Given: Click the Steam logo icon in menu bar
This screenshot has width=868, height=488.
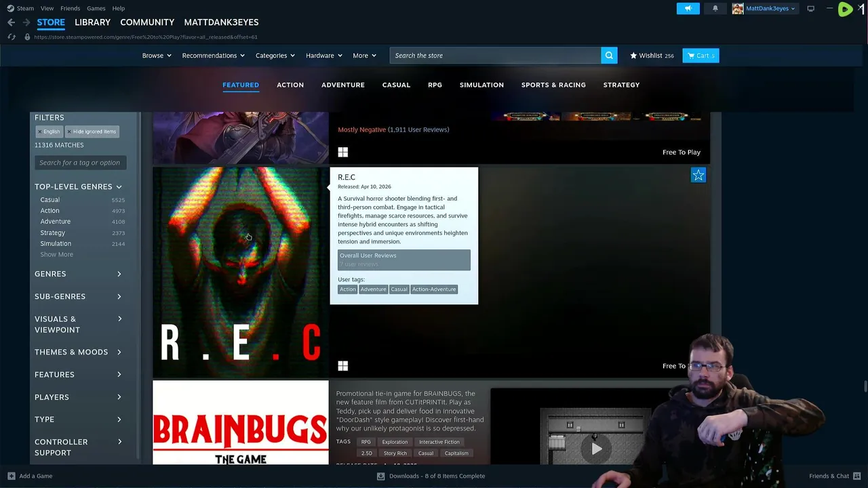Looking at the screenshot, I should point(10,8).
